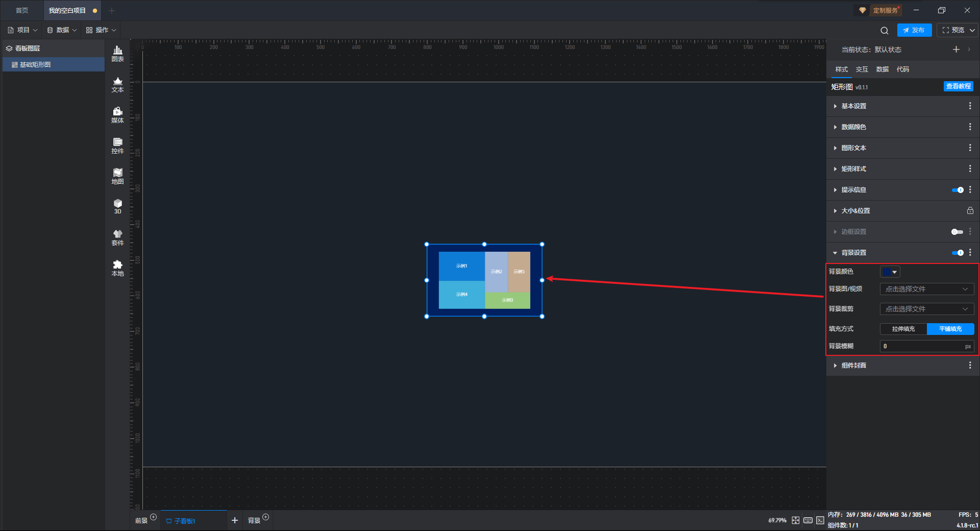Click the 背景模糊 pixel input field

pos(921,346)
